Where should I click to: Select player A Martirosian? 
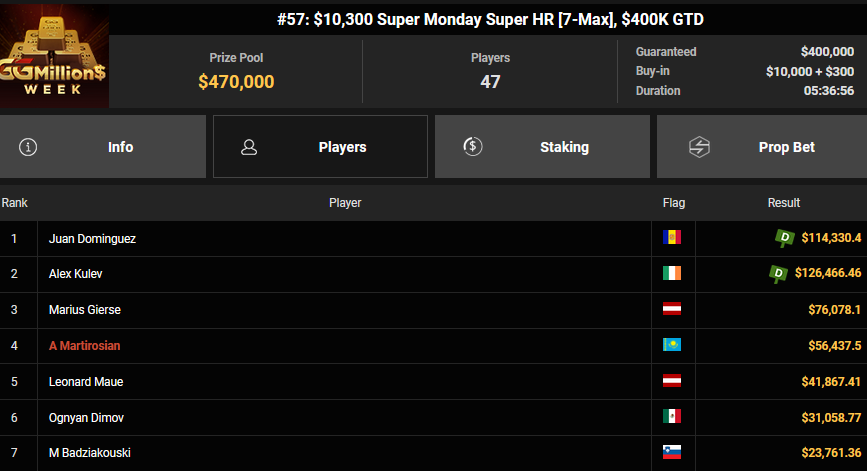pos(86,345)
